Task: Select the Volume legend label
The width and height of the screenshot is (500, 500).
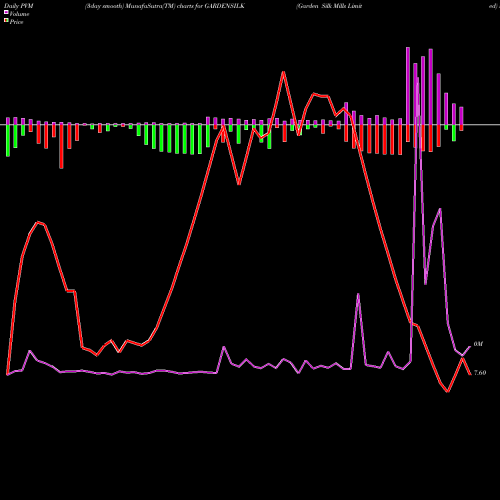Action: [x=19, y=14]
